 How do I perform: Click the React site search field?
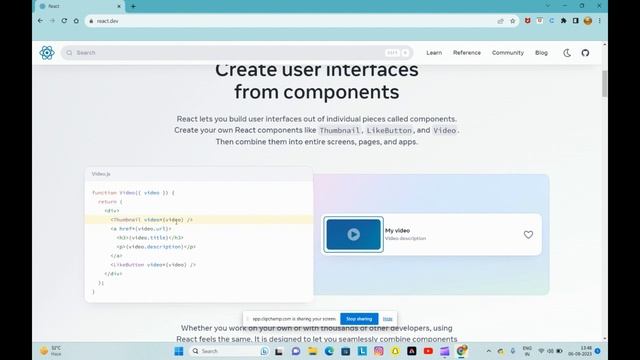(237, 53)
